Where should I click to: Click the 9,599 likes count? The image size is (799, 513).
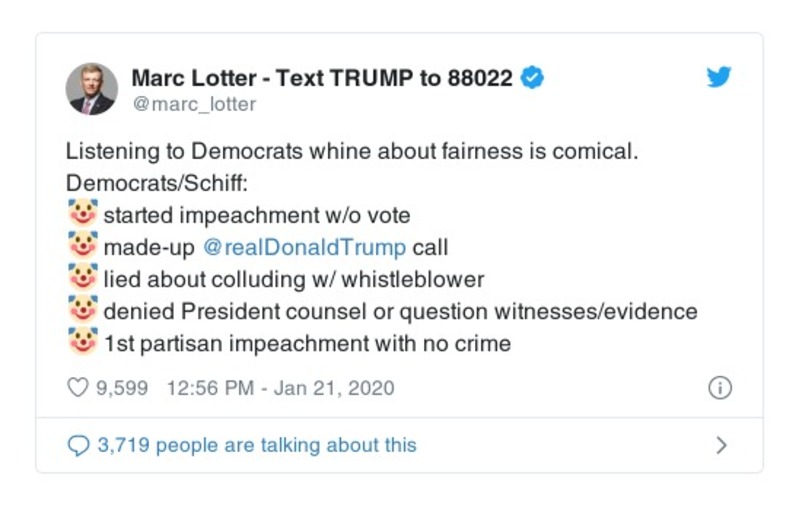coord(122,388)
